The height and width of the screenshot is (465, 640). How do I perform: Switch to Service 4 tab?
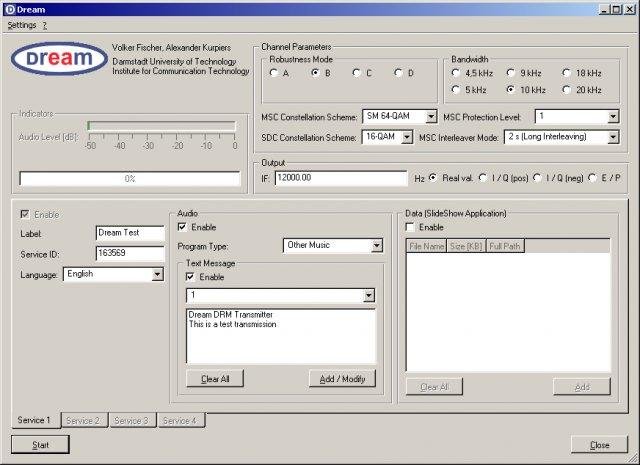click(181, 421)
